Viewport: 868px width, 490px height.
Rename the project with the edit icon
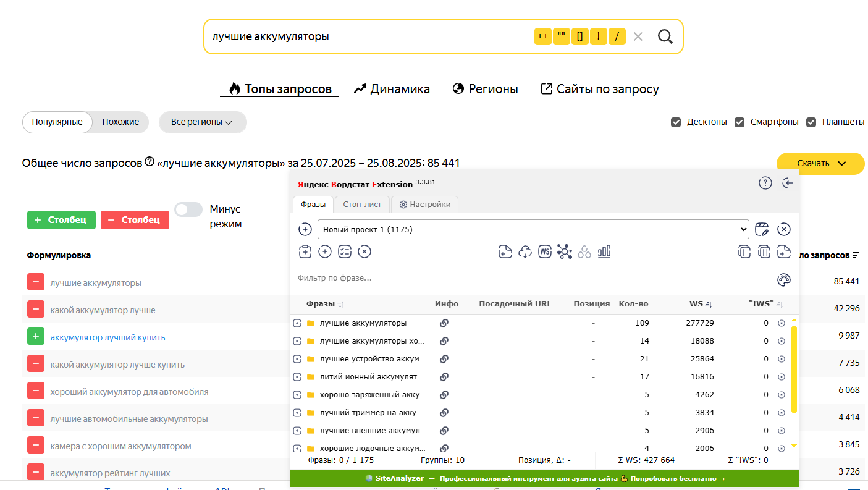coord(762,229)
